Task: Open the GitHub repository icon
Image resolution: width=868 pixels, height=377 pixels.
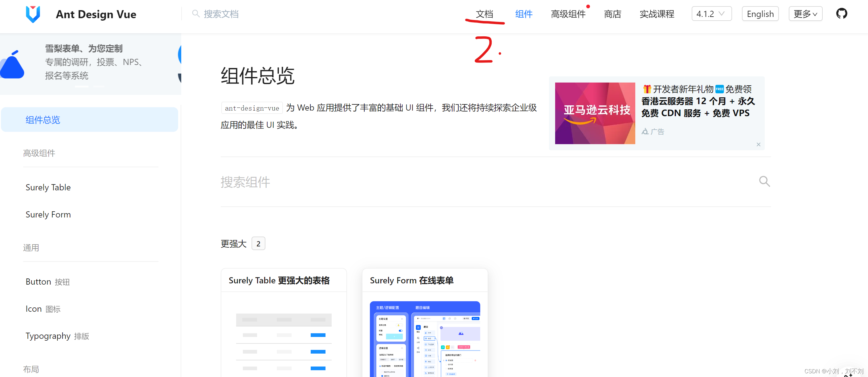Action: point(841,14)
